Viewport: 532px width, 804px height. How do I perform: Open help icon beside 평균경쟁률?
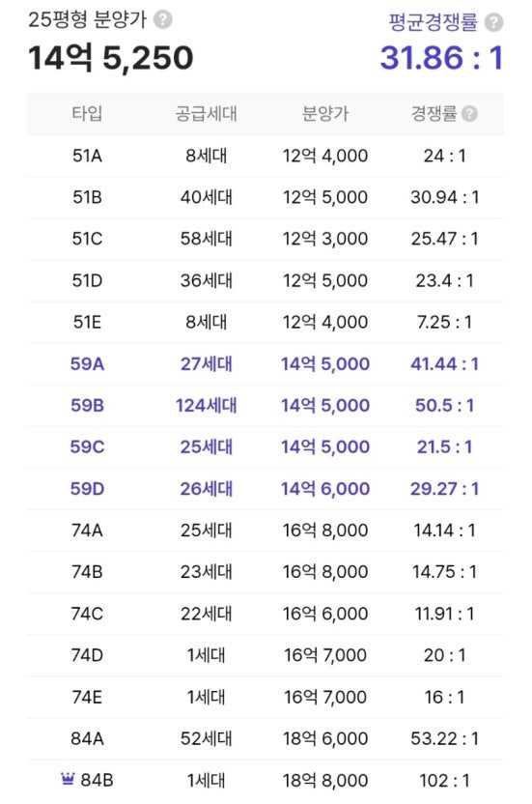pos(493,22)
